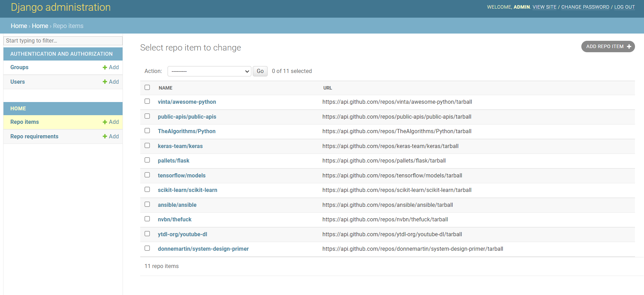
Task: Open the donnemartin/system-design-primer repo item
Action: pos(203,249)
